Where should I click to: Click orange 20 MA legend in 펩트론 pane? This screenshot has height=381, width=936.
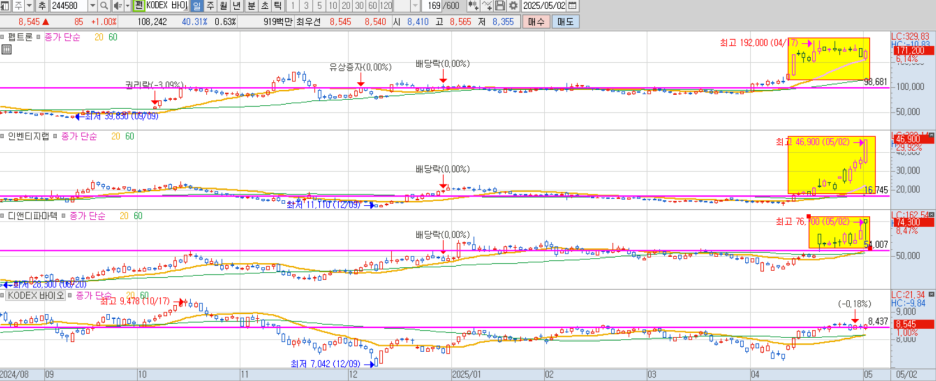[99, 37]
